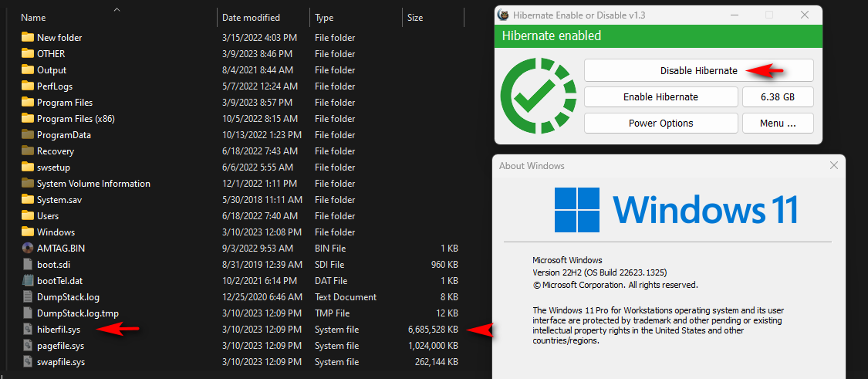
Task: Click the hiberfil.sys file icon
Action: pos(28,329)
